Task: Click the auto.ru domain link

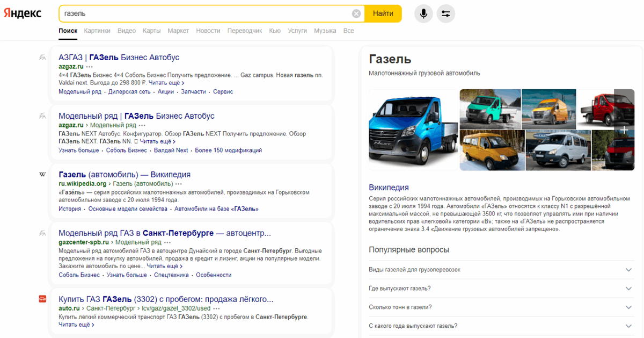Action: pyautogui.click(x=69, y=308)
